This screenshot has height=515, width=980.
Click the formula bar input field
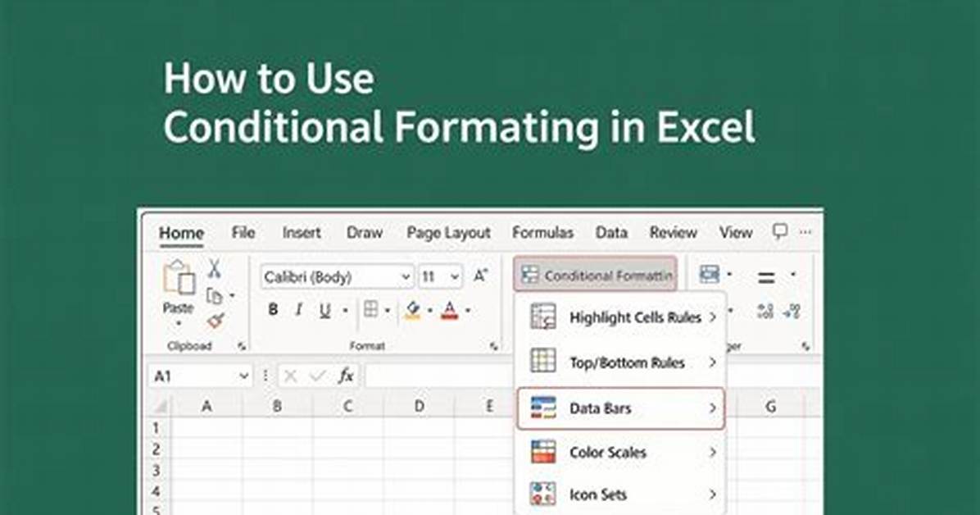[x=439, y=376]
